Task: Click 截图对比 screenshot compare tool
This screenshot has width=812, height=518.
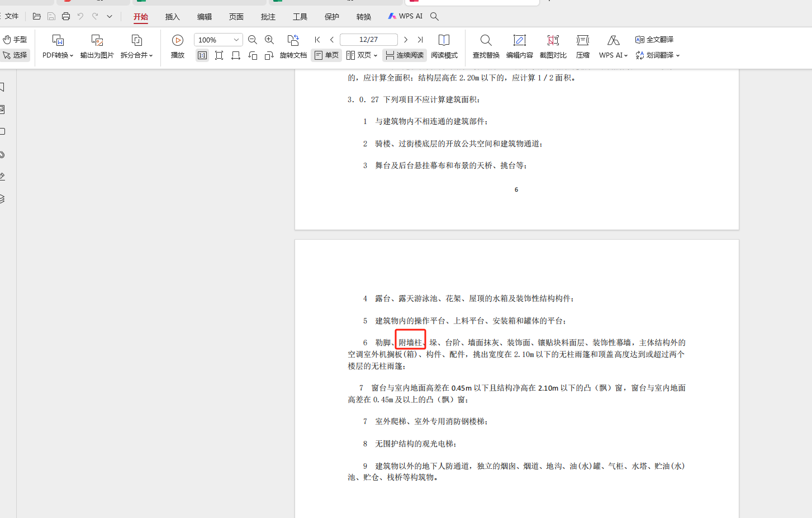Action: pos(553,46)
